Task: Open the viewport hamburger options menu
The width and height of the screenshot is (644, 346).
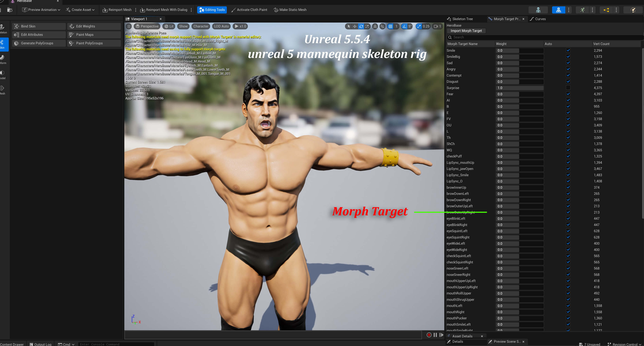Action: (x=129, y=26)
